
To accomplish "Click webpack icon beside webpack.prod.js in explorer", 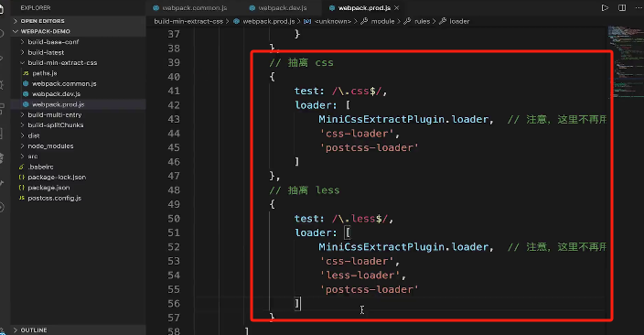I will [26, 104].
